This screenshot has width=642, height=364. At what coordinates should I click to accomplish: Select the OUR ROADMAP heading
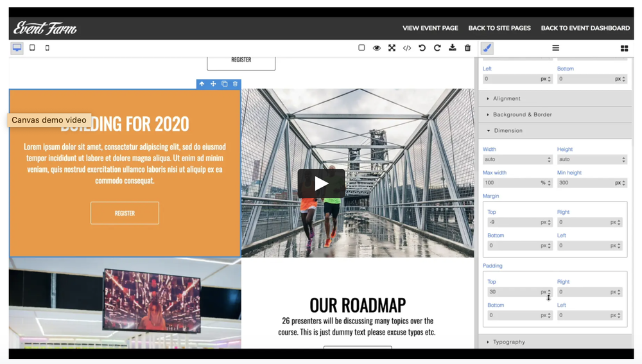(358, 305)
